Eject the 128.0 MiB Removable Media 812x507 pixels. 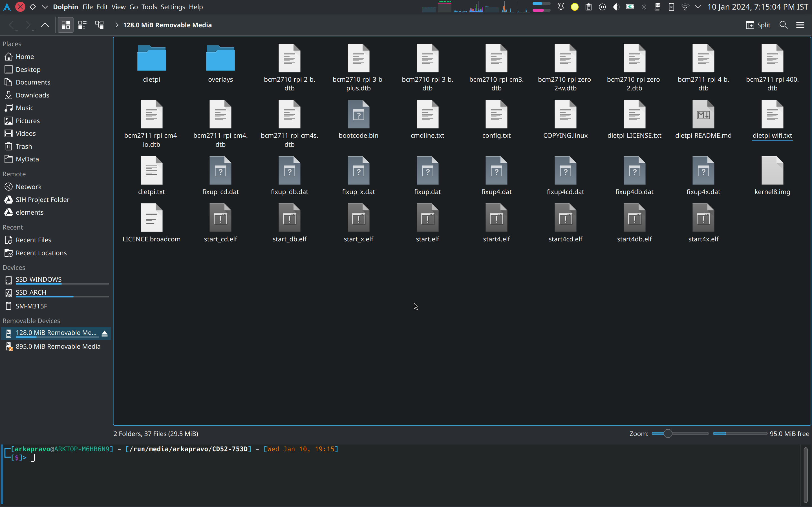pos(104,333)
